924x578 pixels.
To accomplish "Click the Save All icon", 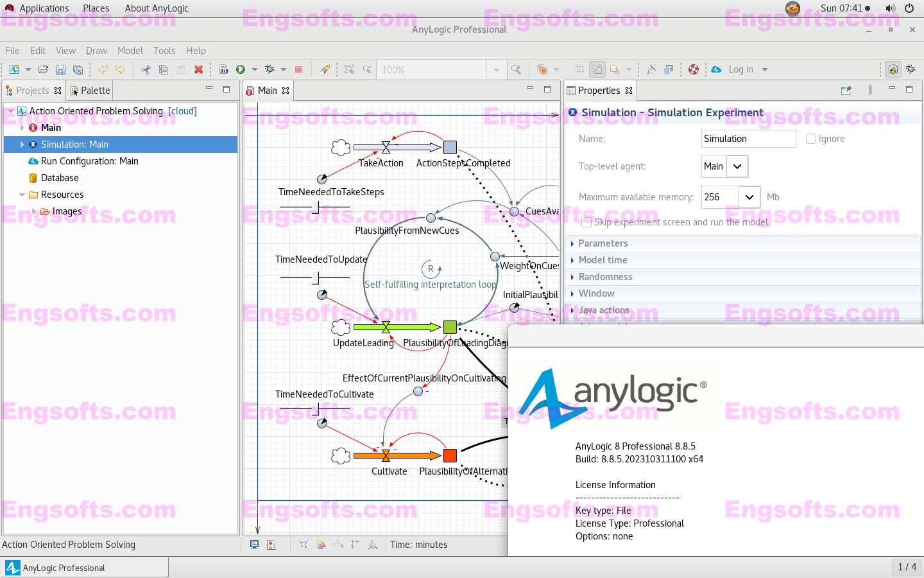I will coord(78,69).
